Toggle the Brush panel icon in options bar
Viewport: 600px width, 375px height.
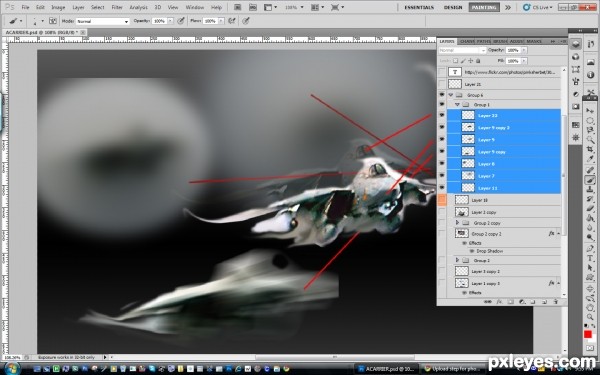[x=52, y=21]
